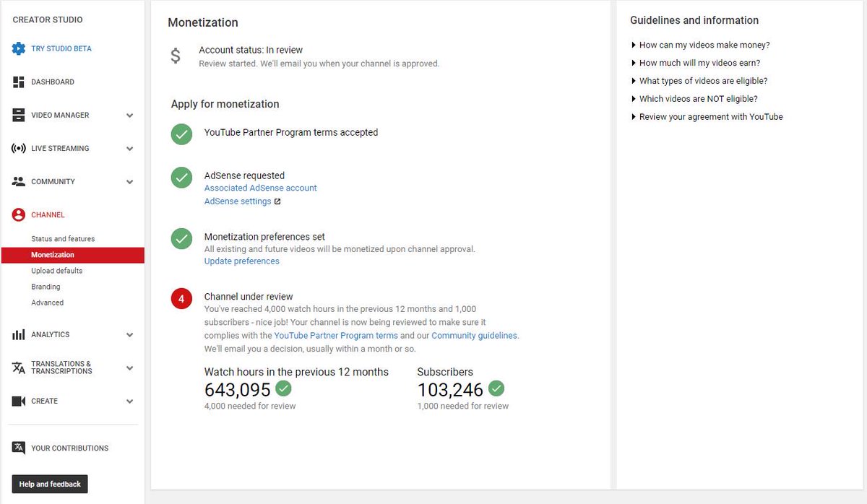The height and width of the screenshot is (504, 867).
Task: Click 'YouTube Partner Program terms accepted' text
Action: point(291,133)
